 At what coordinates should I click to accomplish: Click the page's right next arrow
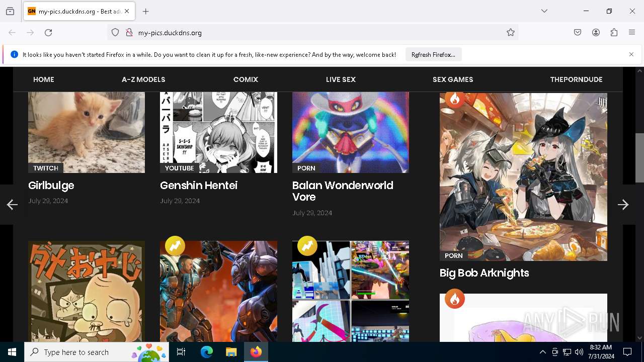623,205
